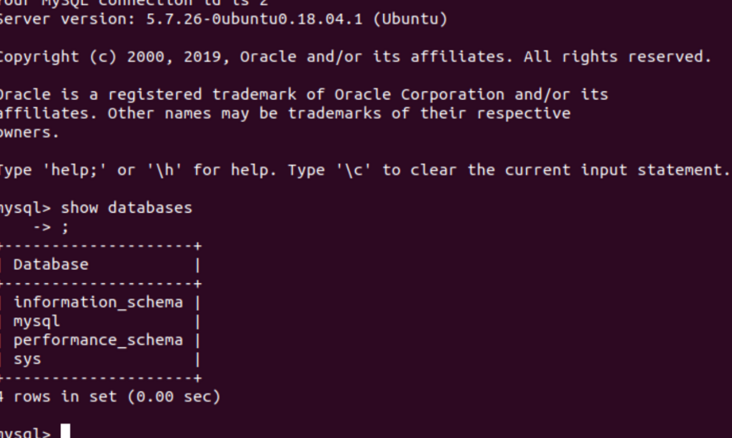Select the performance_schema database row
The height and width of the screenshot is (438, 732).
tap(98, 340)
